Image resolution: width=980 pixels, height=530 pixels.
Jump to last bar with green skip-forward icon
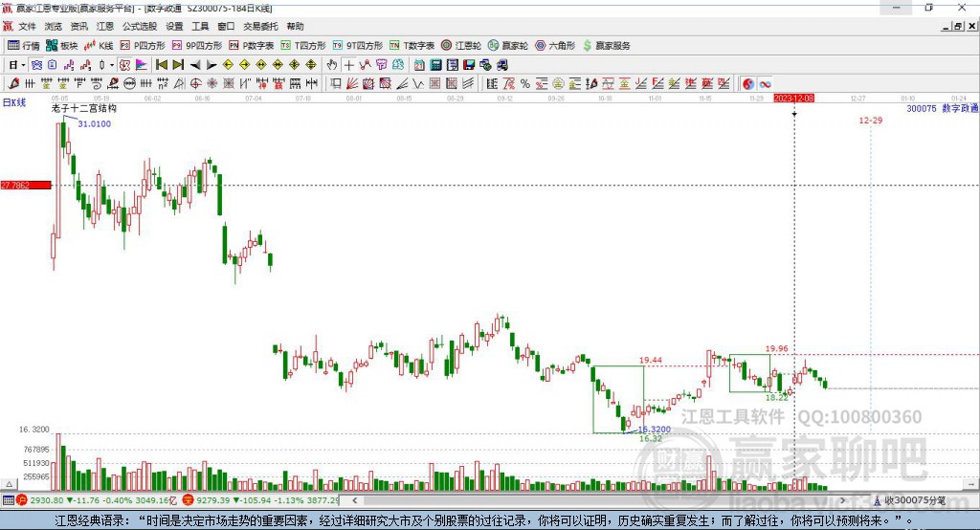[178, 64]
